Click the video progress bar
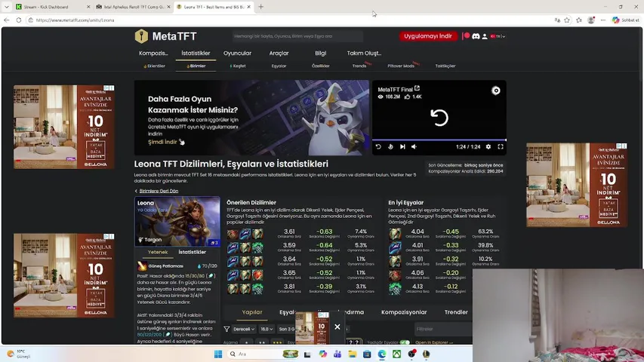Image resolution: width=644 pixels, height=362 pixels. pos(439,140)
